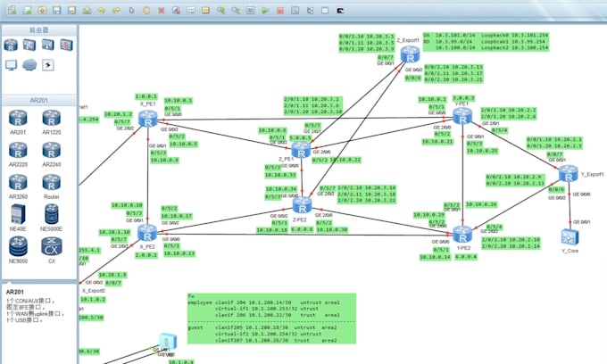The image size is (607, 364).
Task: Zoom in on the topology
Action: pos(220,11)
